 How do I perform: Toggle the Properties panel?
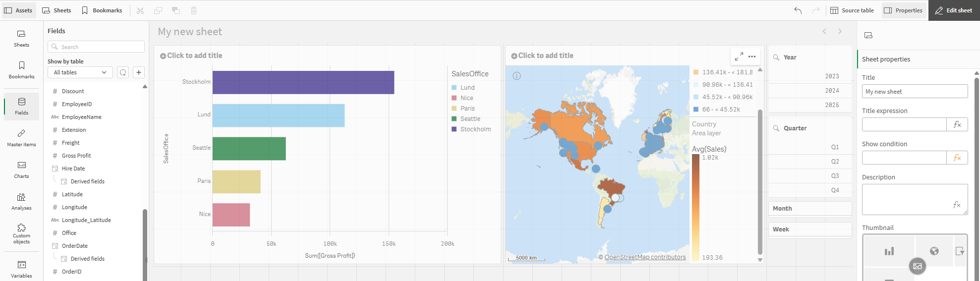coord(903,10)
